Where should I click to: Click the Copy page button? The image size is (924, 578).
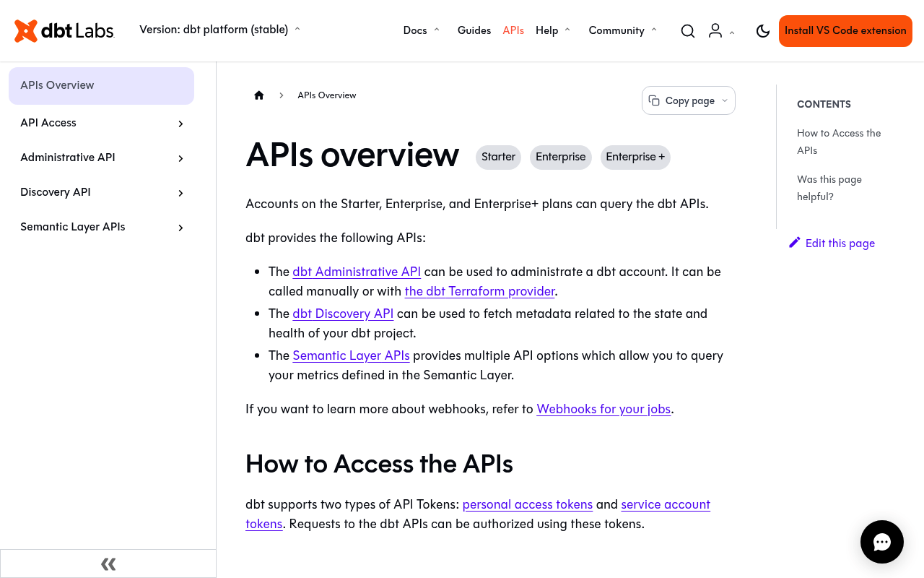click(689, 100)
